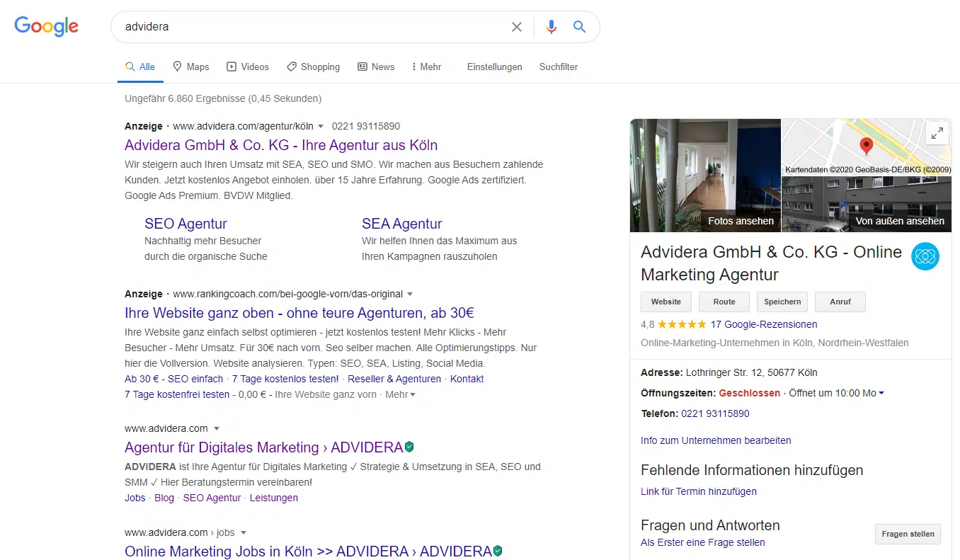Open the SEO Agentur sitelink
The image size is (960, 560).
(185, 224)
